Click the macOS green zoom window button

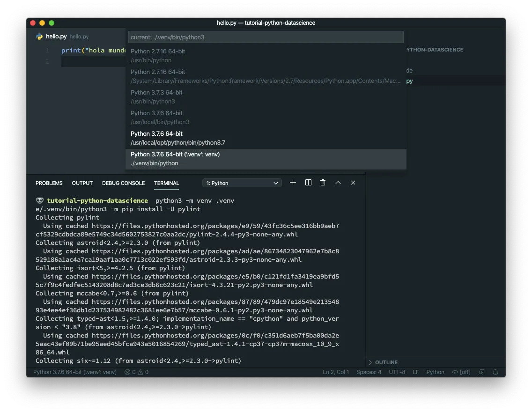coord(52,23)
